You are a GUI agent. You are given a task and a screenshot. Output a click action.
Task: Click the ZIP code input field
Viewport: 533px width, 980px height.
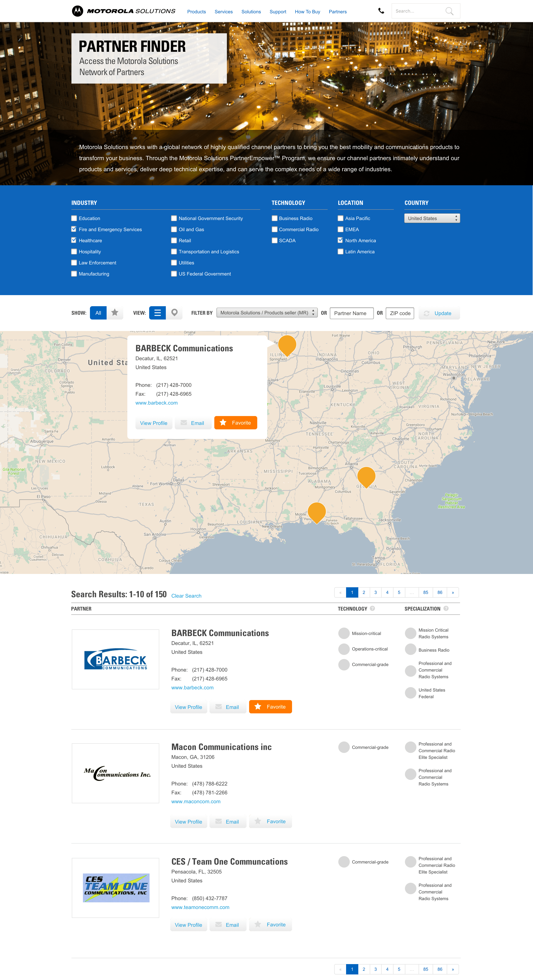400,313
